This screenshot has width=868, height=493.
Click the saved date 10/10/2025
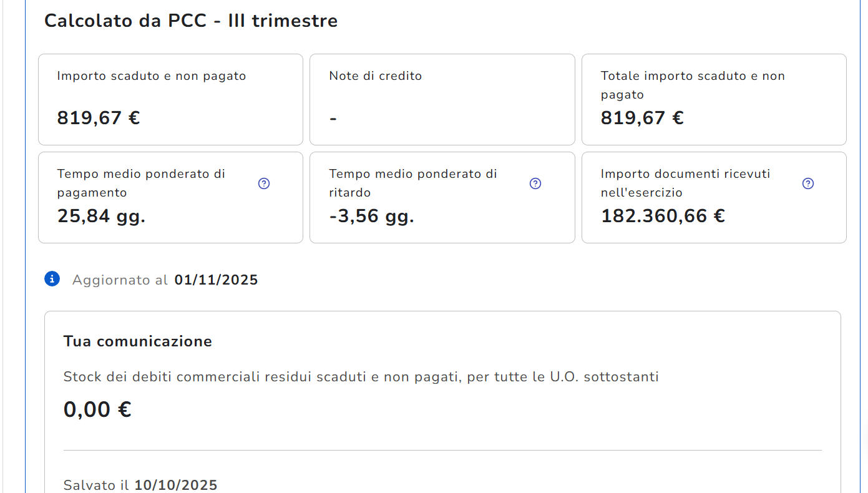tap(176, 485)
